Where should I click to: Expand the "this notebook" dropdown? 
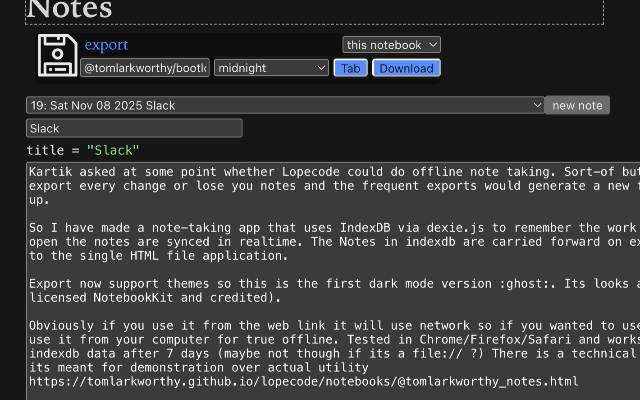point(391,45)
